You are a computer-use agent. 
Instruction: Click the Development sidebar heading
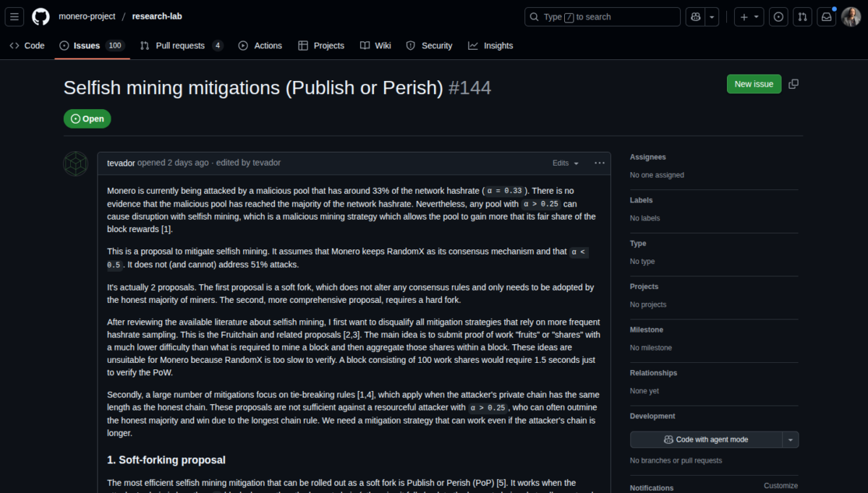[653, 416]
